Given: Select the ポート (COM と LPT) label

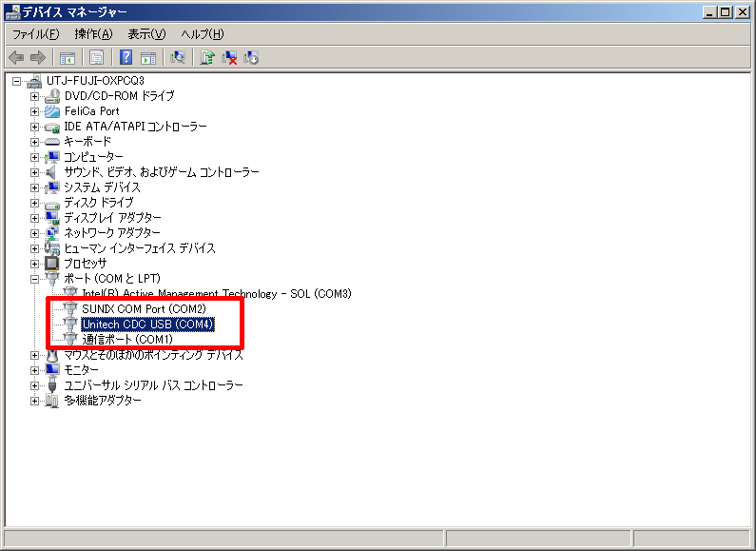Looking at the screenshot, I should click(x=112, y=279).
